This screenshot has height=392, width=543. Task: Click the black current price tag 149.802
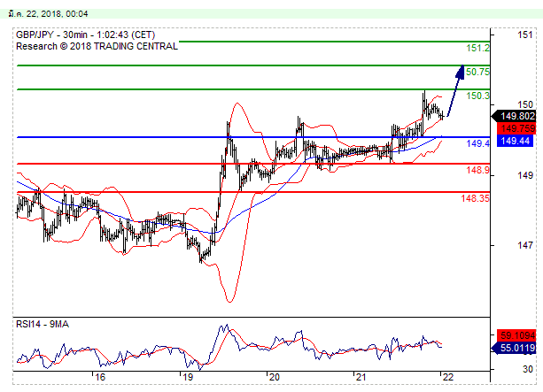point(515,116)
